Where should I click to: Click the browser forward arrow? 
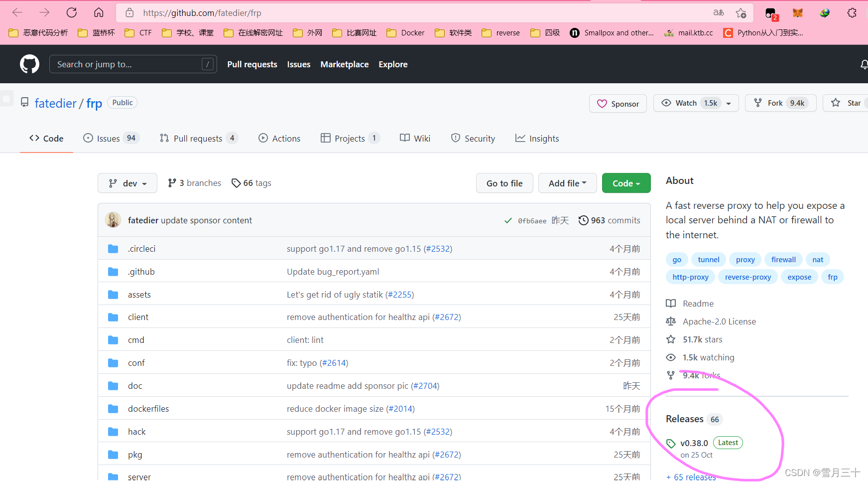click(x=44, y=12)
